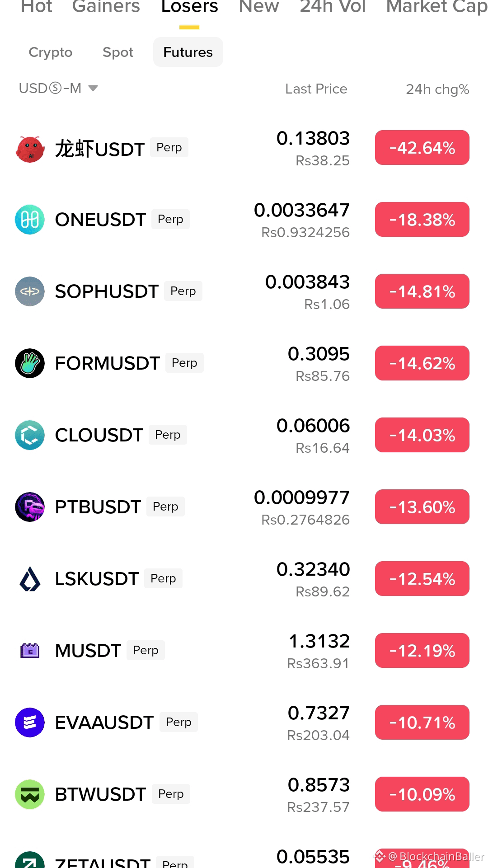Screen dimensions: 488x868
Task: Select the Futures filter chip
Action: 188,52
